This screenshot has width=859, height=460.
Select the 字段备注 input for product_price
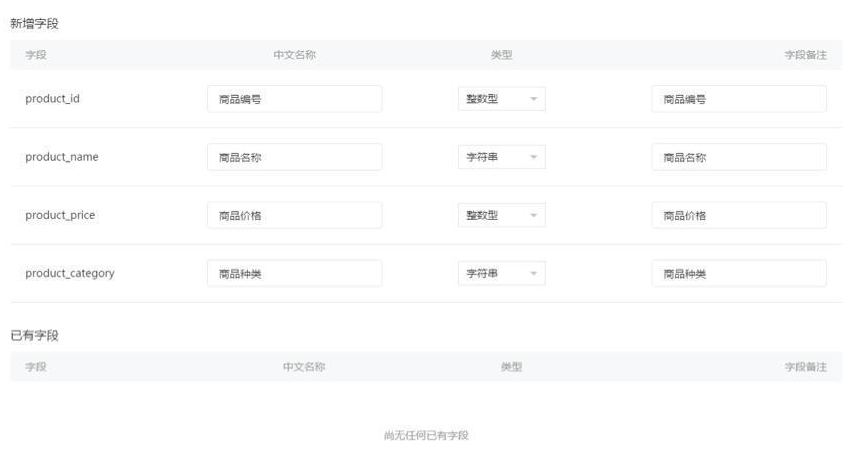click(x=738, y=215)
